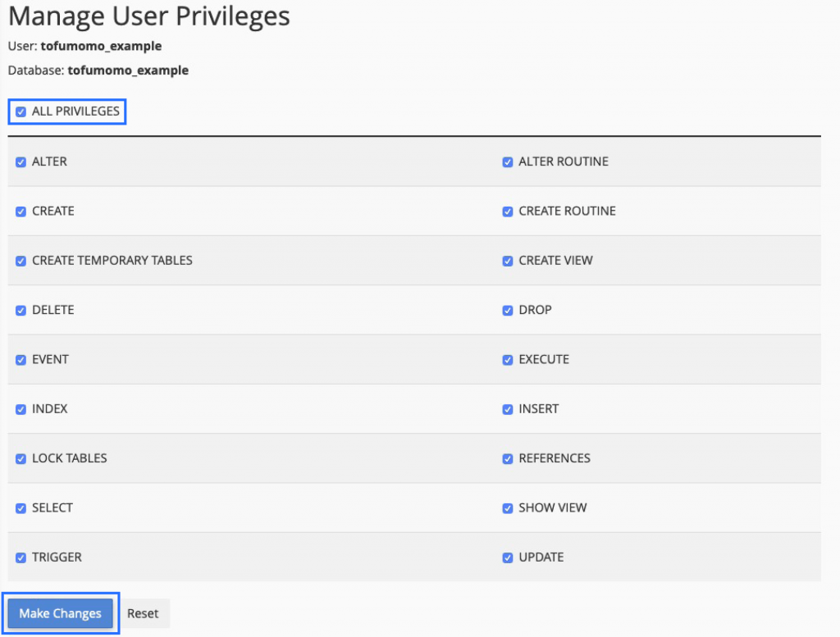
Task: Enable the ALL PRIVILEGES checkbox
Action: (21, 111)
